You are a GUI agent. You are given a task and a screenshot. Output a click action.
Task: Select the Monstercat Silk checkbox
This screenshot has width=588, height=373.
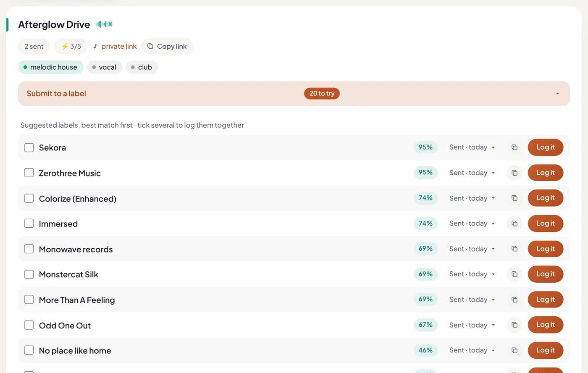[29, 274]
